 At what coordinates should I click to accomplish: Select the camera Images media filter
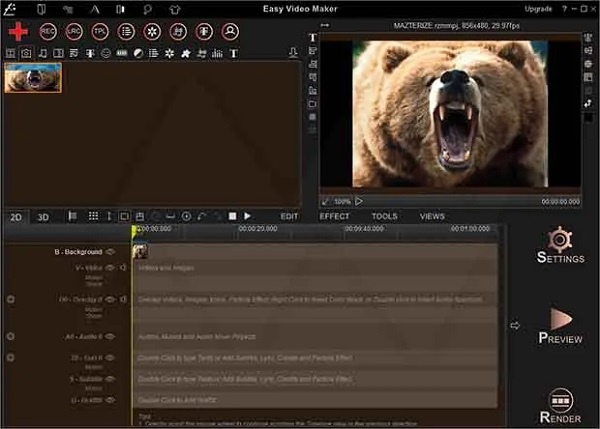click(26, 53)
